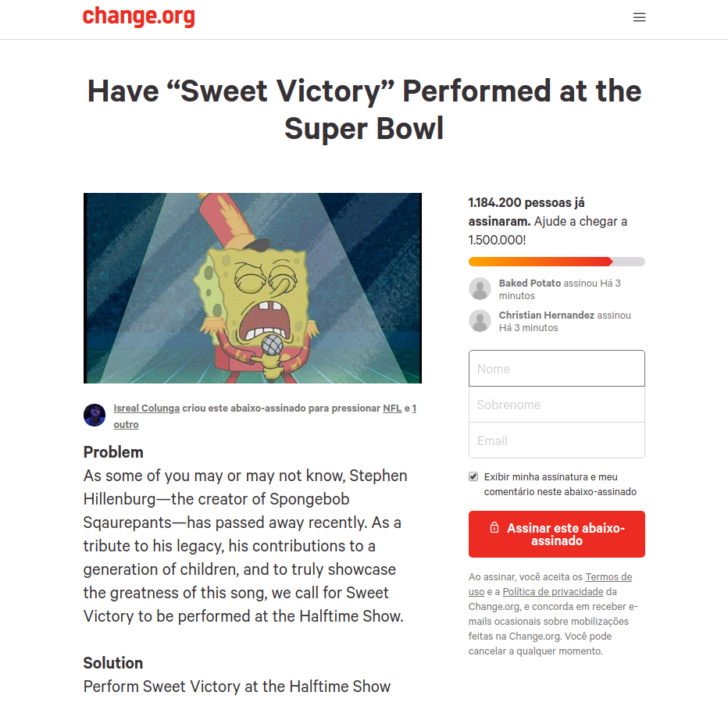Open the hamburger menu icon
The image size is (728, 724).
(x=639, y=18)
